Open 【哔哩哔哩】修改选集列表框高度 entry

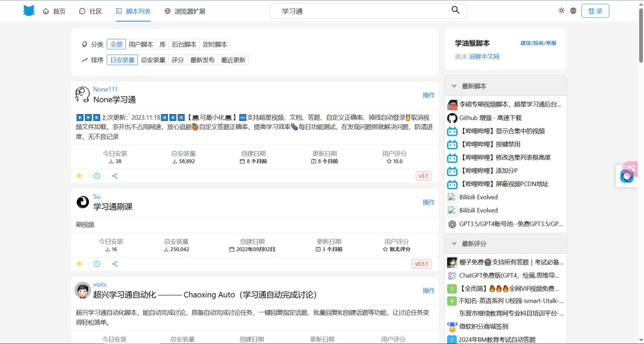click(x=505, y=157)
